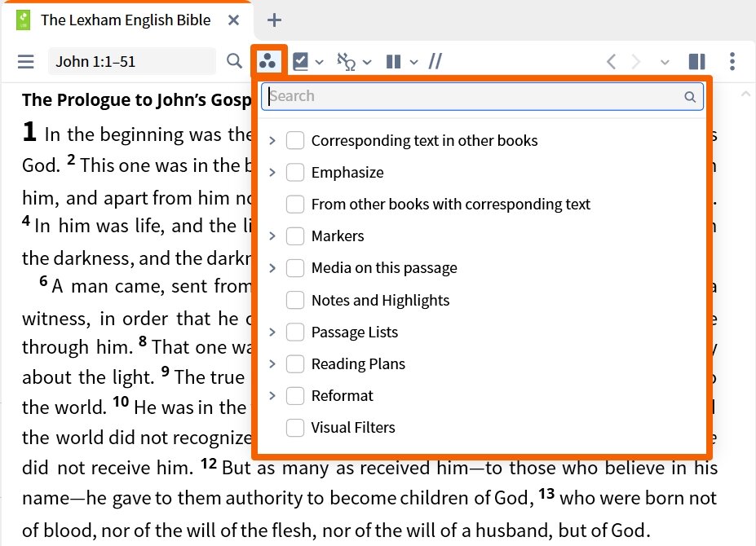The height and width of the screenshot is (546, 756).
Task: Toggle Notes and Highlights checkbox
Action: tap(295, 300)
